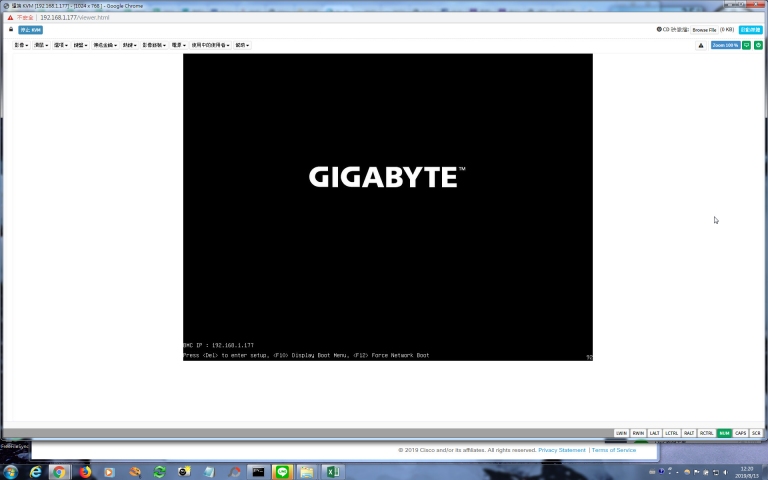Viewport: 768px width, 480px height.
Task: Open the 電源 (Power) dropdown menu
Action: (178, 45)
